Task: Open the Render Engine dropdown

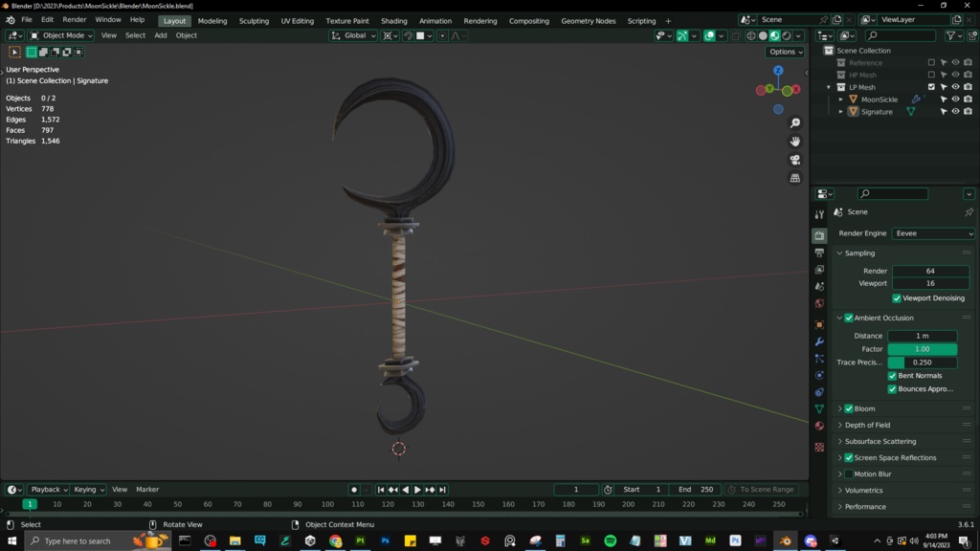Action: (x=933, y=233)
